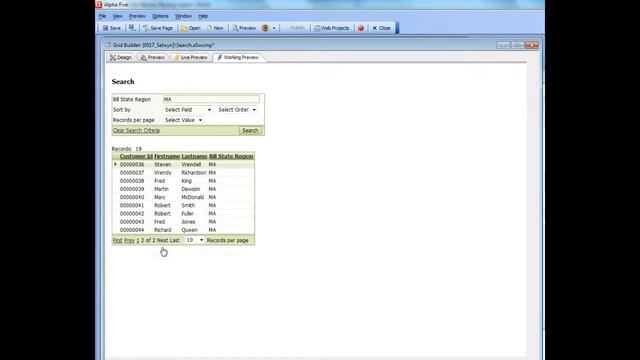Go to Prev page link
Screen dimensions: 640x360
point(129,240)
